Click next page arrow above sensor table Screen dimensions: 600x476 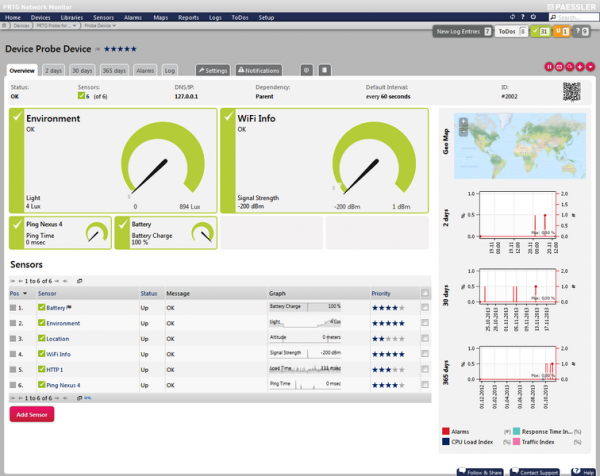click(57, 281)
